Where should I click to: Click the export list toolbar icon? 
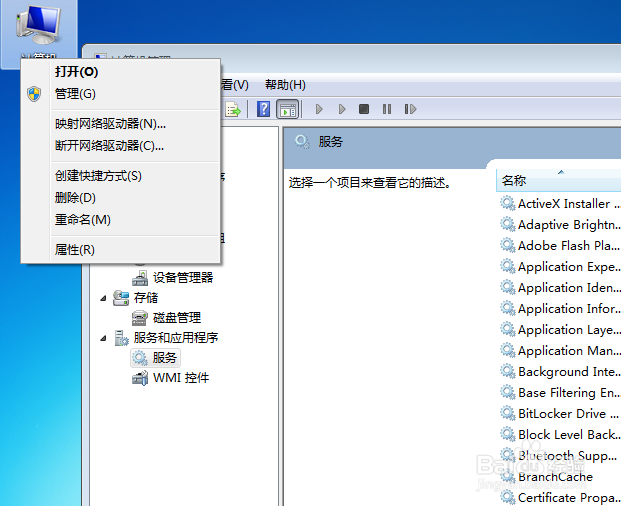click(x=233, y=109)
